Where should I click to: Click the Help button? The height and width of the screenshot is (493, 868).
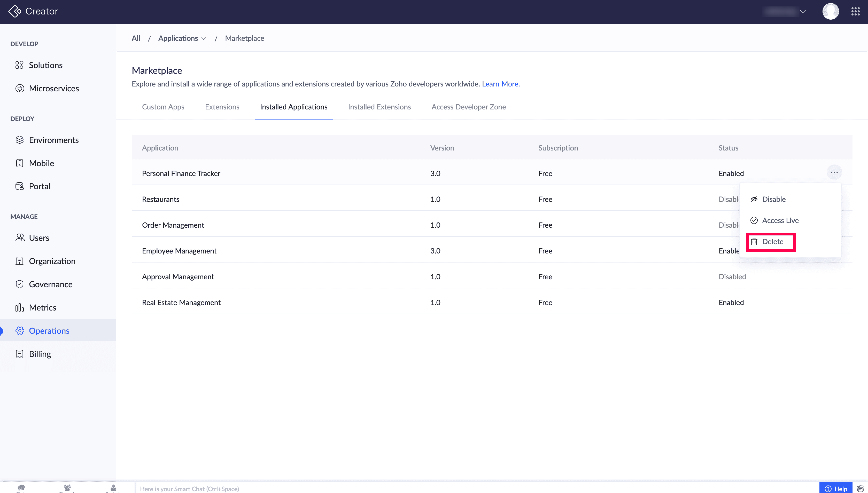836,488
